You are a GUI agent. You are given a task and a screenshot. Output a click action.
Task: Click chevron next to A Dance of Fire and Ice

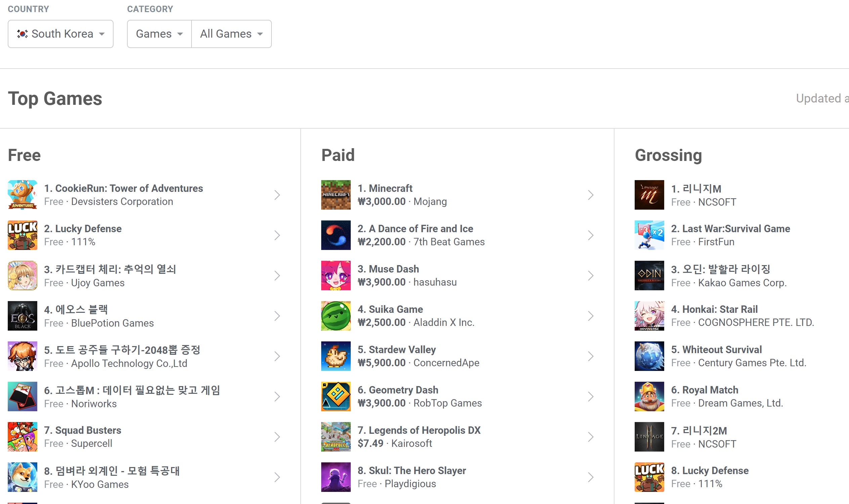[x=591, y=235]
